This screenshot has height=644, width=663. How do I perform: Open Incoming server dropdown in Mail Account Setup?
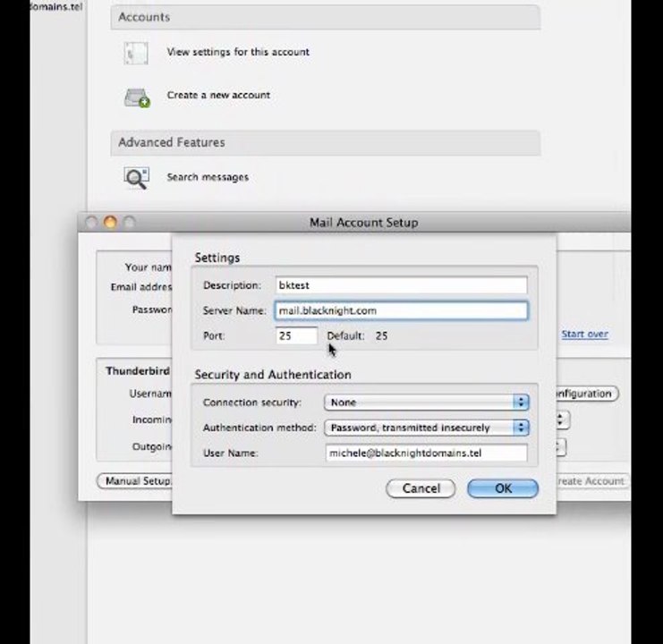tap(563, 419)
